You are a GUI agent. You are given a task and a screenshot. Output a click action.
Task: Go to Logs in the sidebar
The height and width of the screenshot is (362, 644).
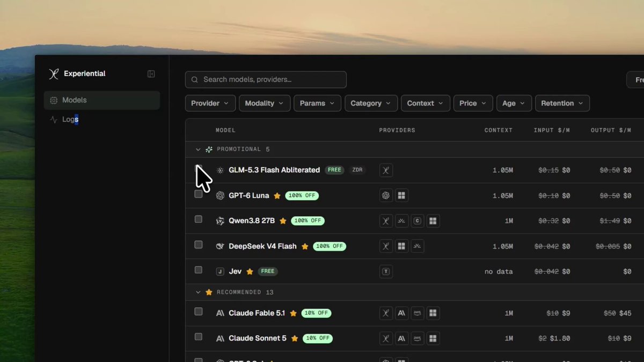coord(102,120)
